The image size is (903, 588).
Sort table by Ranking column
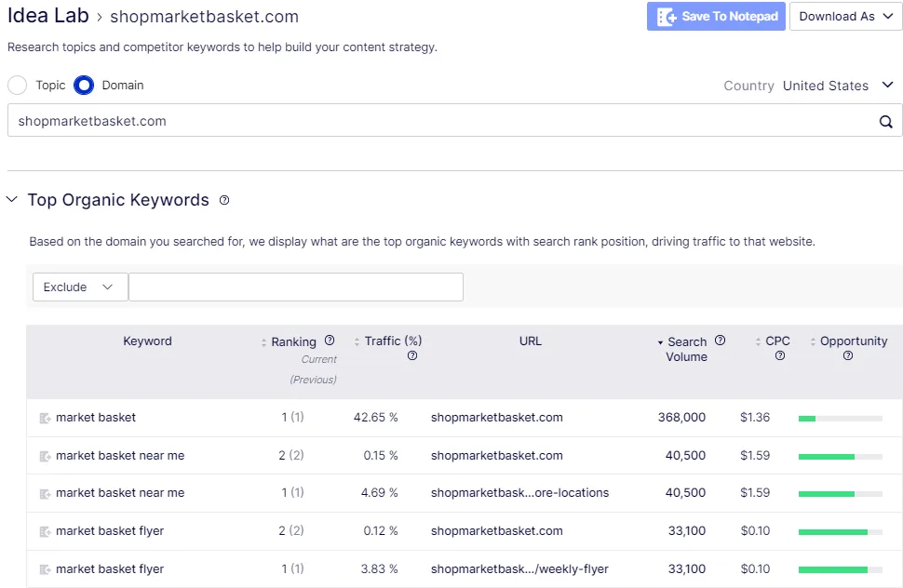point(289,341)
